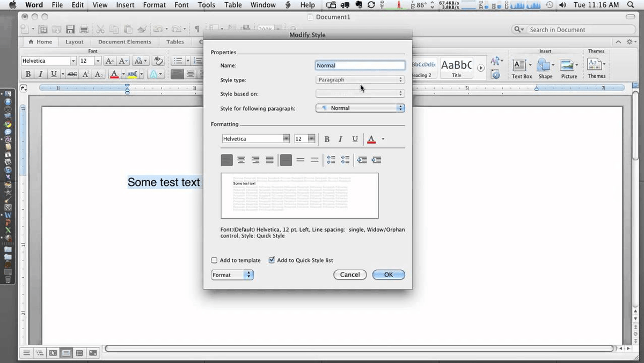Toggle underline formatting in the dialog

point(355,139)
